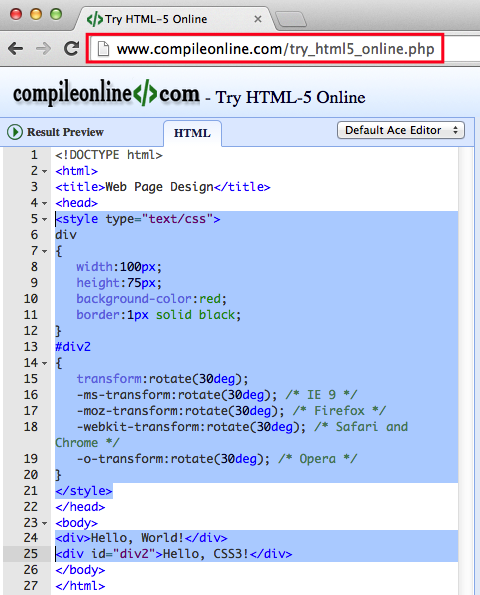The image size is (480, 595).
Task: Click the browser back arrow
Action: (x=16, y=49)
